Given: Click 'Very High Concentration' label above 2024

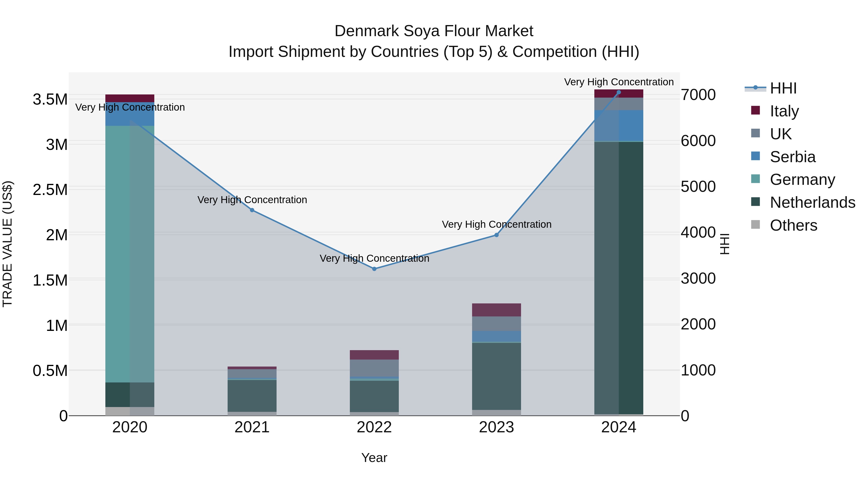Looking at the screenshot, I should 619,82.
